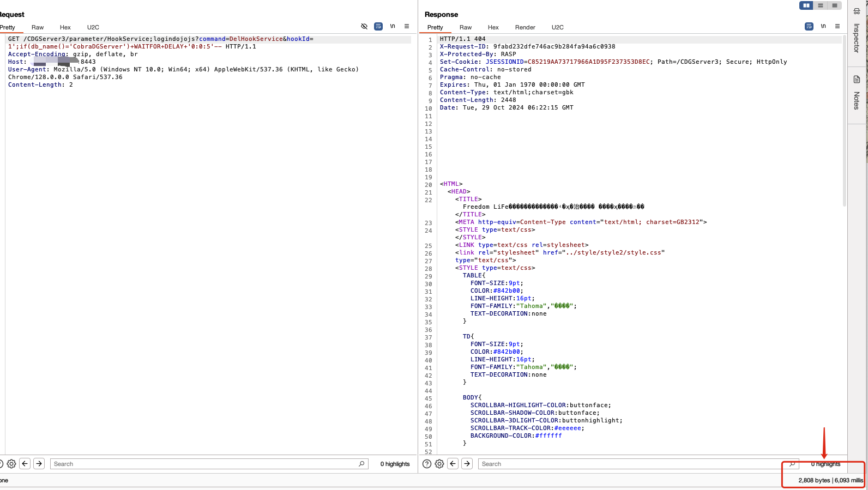Click the Set-Cookie JSESSIONID header line
Viewport: 868px width, 490px height.
(613, 62)
